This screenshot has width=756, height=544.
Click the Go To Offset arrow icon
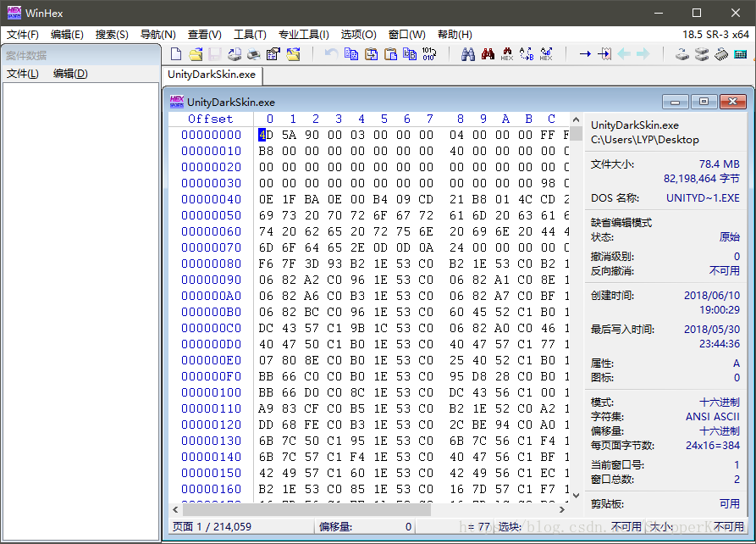click(x=585, y=53)
